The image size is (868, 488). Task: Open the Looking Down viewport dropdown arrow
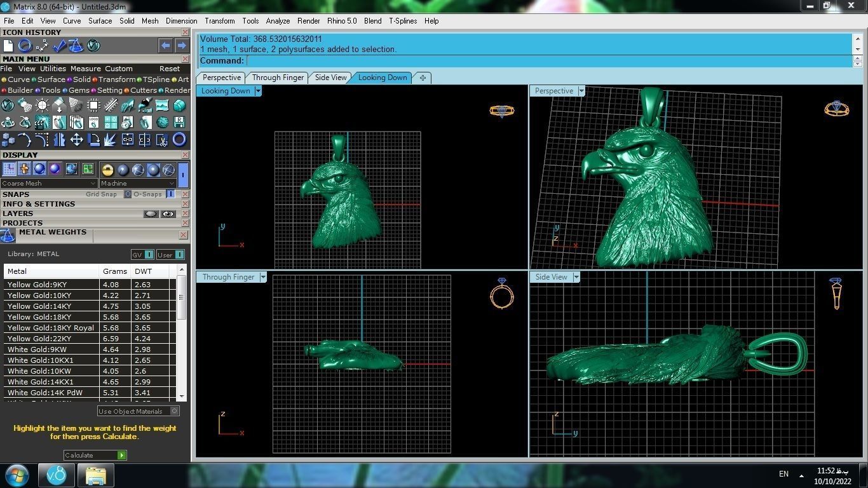(x=258, y=91)
